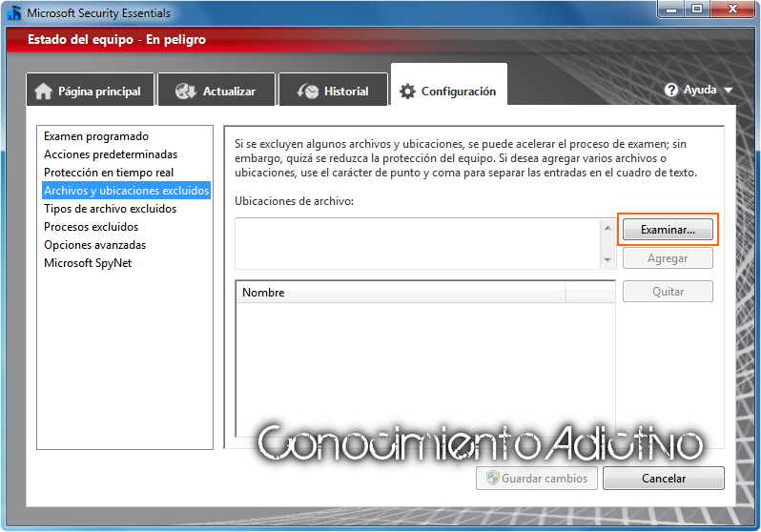Click inside the Ubicaciones de archivo text box
The height and width of the screenshot is (532, 761).
(419, 243)
